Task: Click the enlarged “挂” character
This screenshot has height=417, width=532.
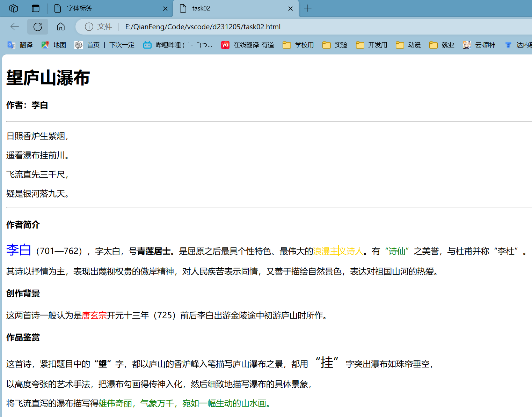Action: tap(327, 363)
